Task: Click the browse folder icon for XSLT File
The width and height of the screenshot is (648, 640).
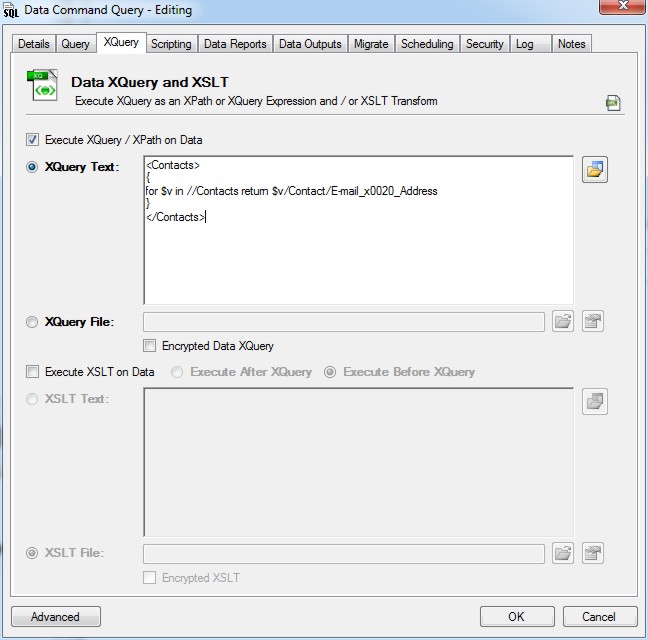Action: tap(562, 553)
